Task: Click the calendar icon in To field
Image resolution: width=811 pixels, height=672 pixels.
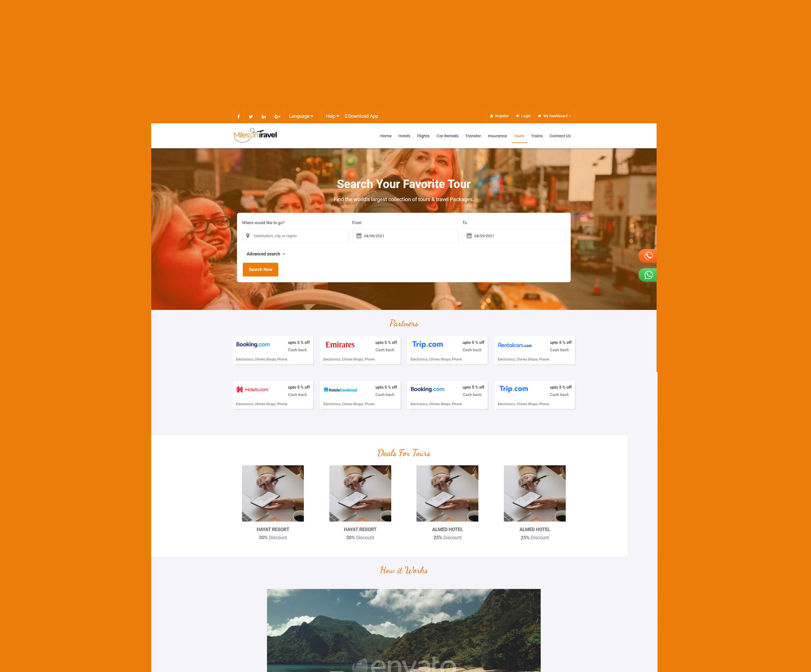Action: pos(470,236)
